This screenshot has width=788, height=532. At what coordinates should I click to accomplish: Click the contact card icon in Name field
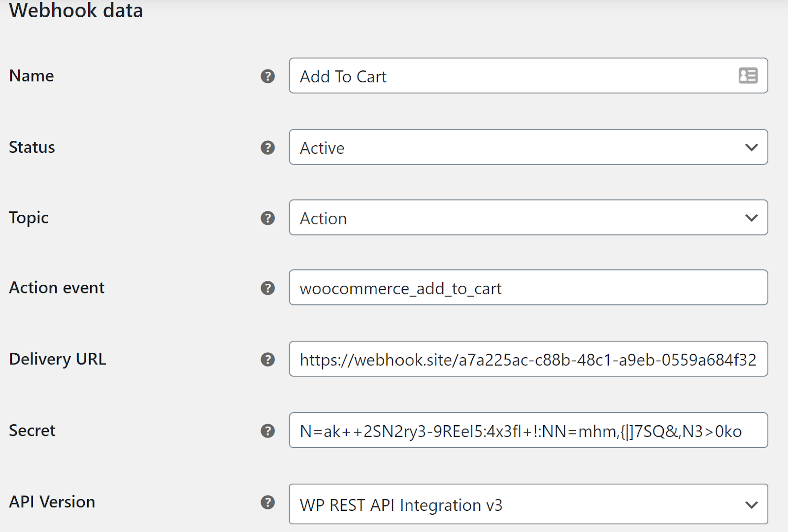click(748, 76)
